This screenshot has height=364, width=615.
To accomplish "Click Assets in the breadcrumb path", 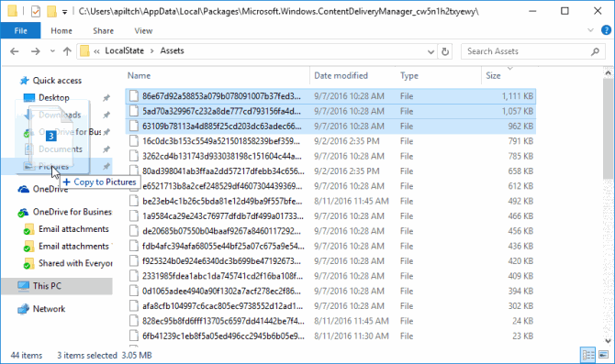I will click(x=172, y=51).
